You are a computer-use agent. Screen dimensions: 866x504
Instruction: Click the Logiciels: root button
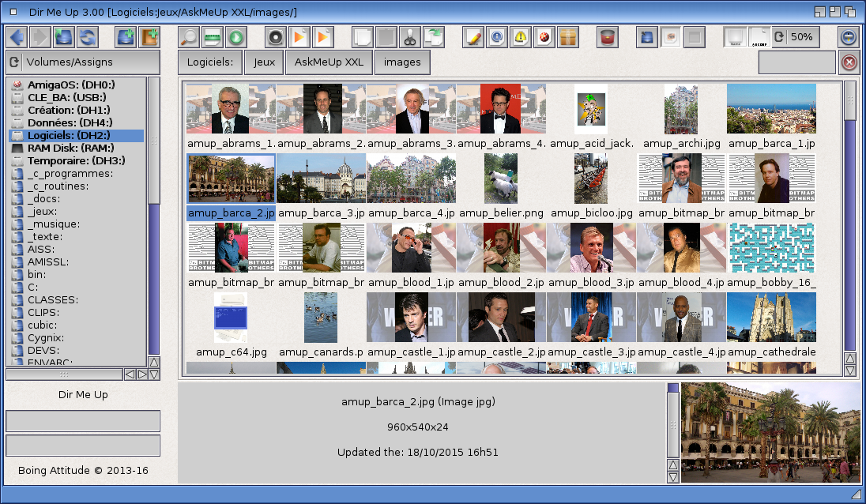point(209,62)
